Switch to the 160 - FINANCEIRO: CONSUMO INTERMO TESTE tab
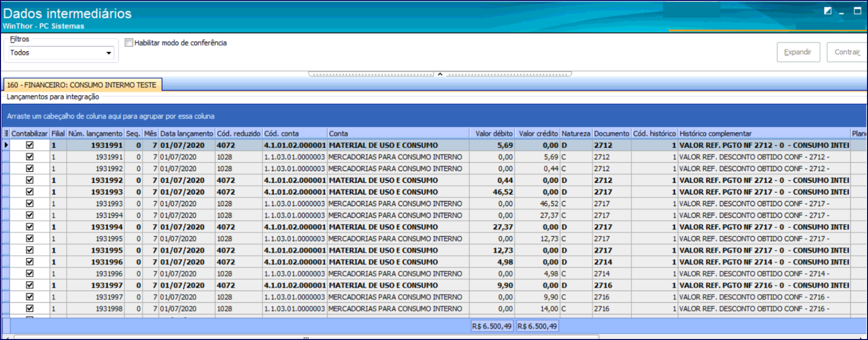Viewport: 868px width, 340px height. coord(82,85)
